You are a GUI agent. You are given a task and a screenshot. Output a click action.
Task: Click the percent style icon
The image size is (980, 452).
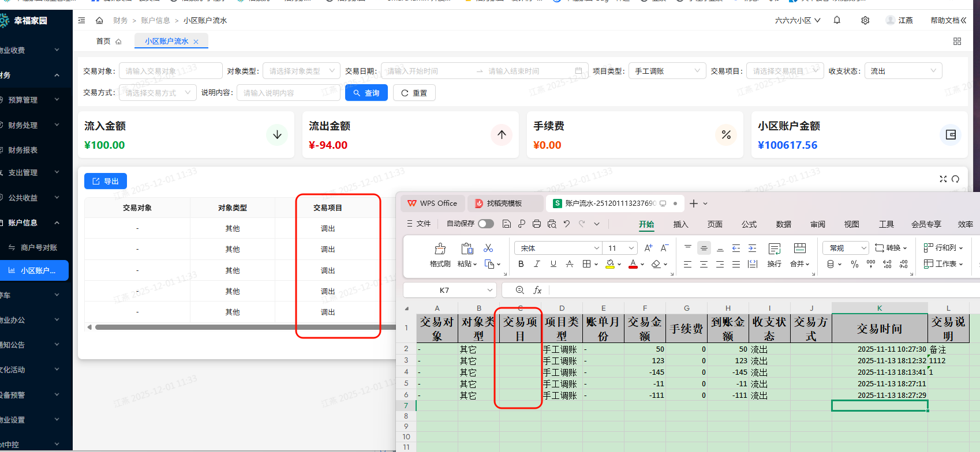tap(855, 264)
